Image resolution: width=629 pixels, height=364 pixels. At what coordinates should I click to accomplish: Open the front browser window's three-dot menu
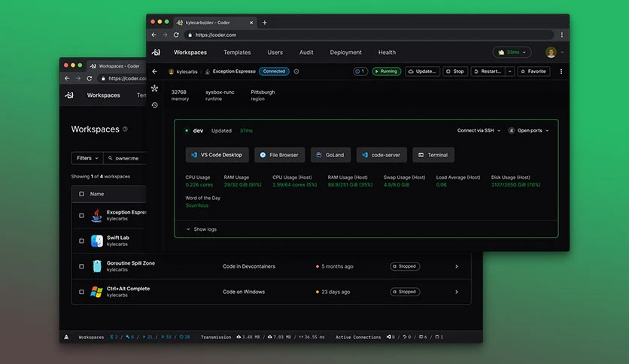pos(561,35)
